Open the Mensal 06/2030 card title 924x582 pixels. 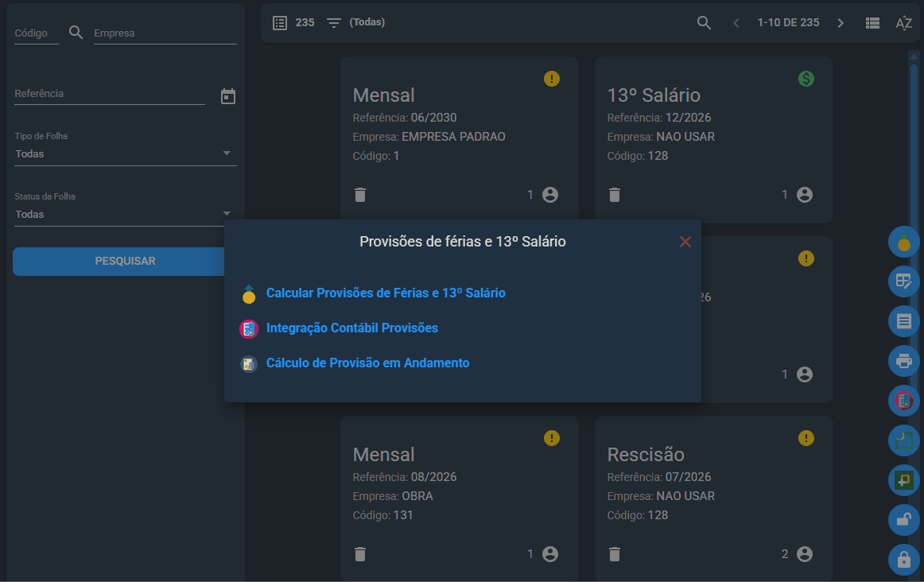[383, 95]
